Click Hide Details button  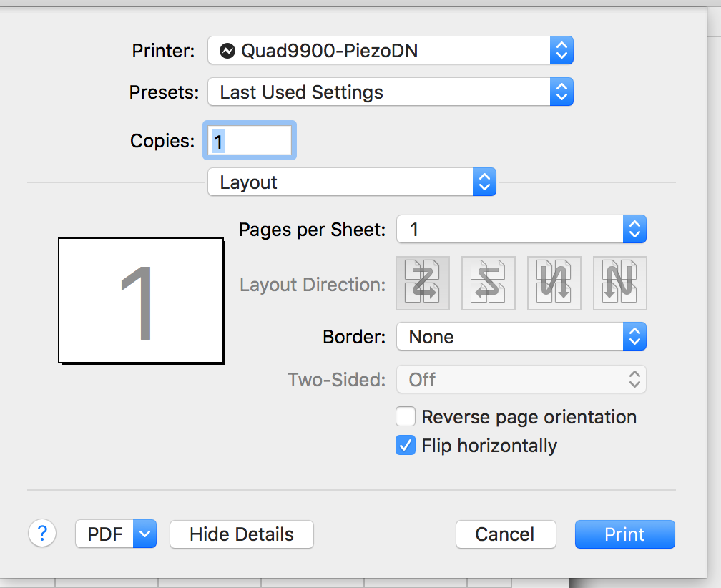pyautogui.click(x=241, y=534)
